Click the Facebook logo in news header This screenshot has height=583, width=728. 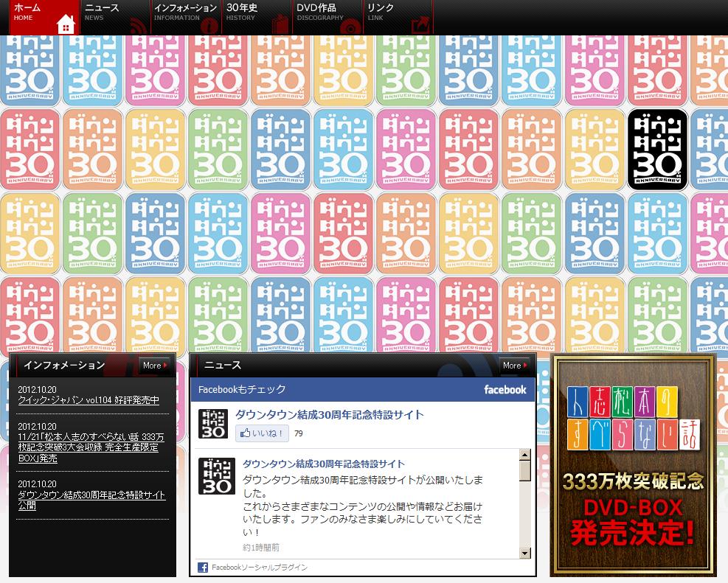[x=505, y=390]
